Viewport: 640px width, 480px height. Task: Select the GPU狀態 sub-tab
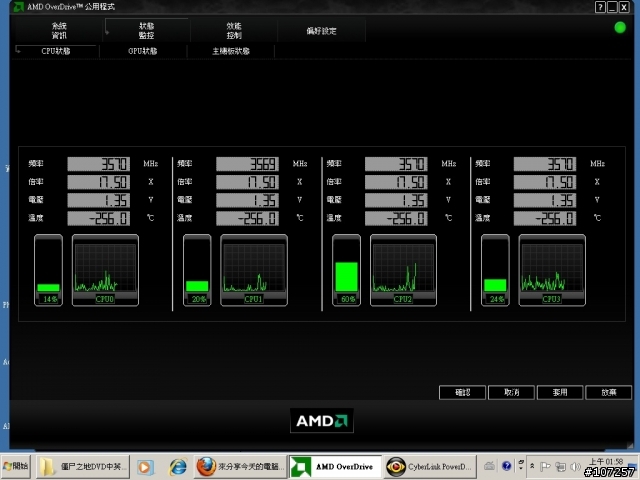pyautogui.click(x=142, y=51)
